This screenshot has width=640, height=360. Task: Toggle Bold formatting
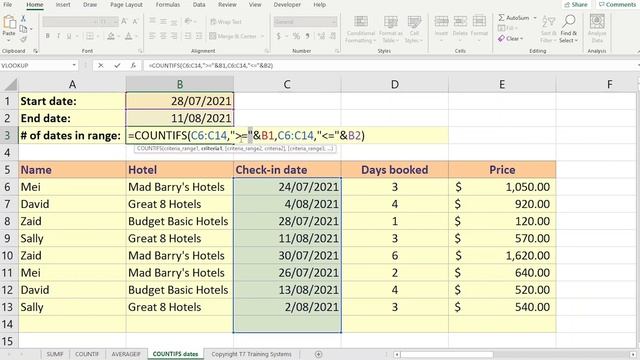(47, 36)
